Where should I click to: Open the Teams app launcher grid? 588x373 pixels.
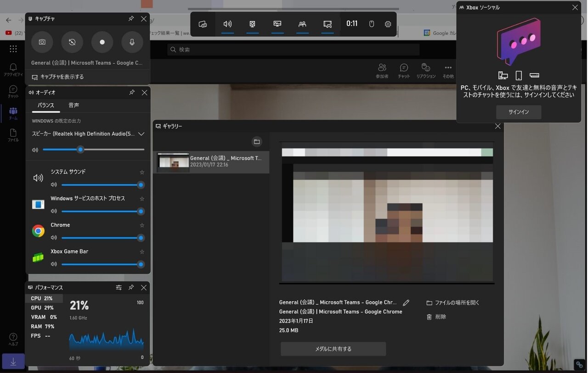[x=13, y=49]
